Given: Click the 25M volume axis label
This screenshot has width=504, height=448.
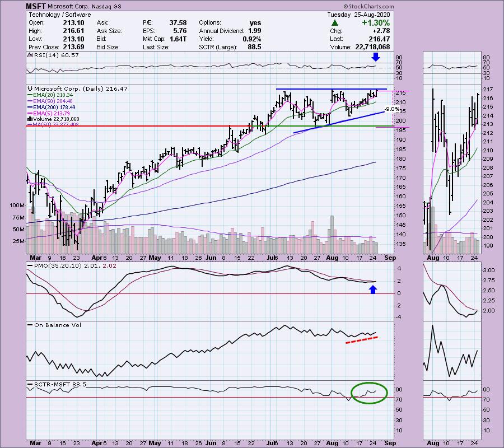Looking at the screenshot, I should pos(18,241).
